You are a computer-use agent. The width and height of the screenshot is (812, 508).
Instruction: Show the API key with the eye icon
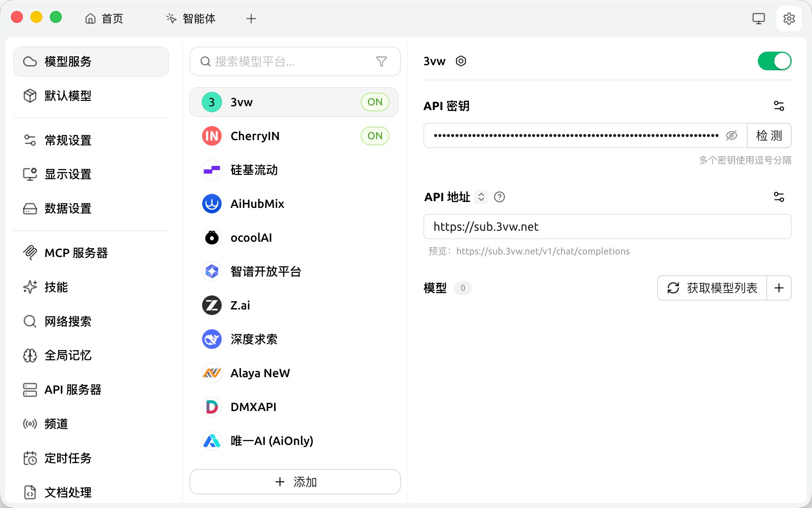(x=732, y=135)
